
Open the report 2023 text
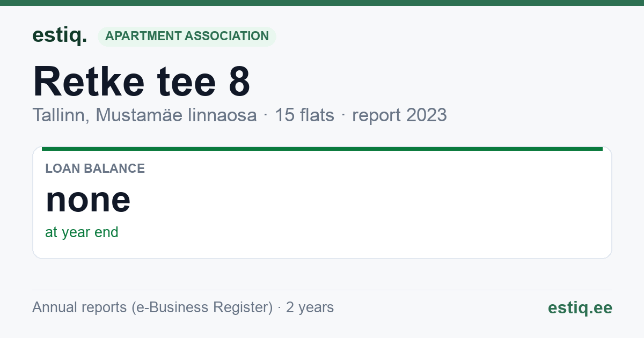[399, 115]
